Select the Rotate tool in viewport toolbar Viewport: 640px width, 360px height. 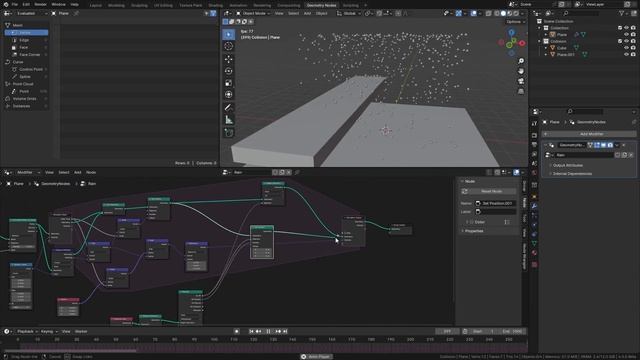tap(229, 71)
